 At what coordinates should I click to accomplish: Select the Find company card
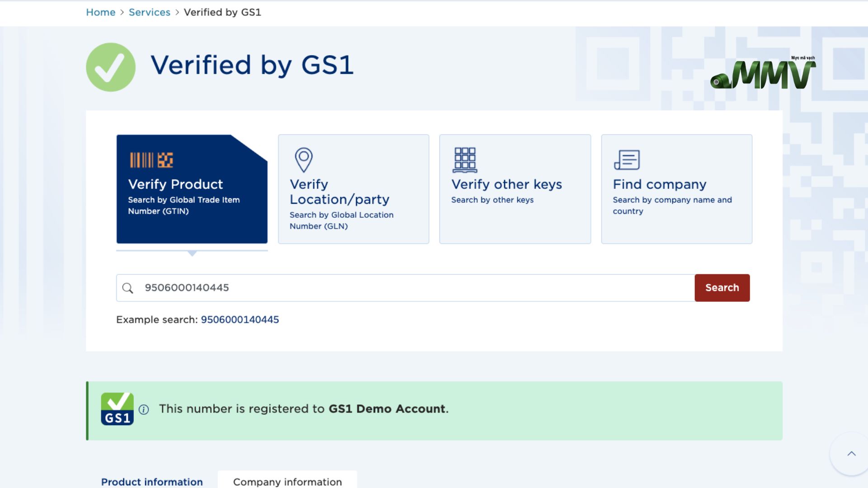pos(677,189)
